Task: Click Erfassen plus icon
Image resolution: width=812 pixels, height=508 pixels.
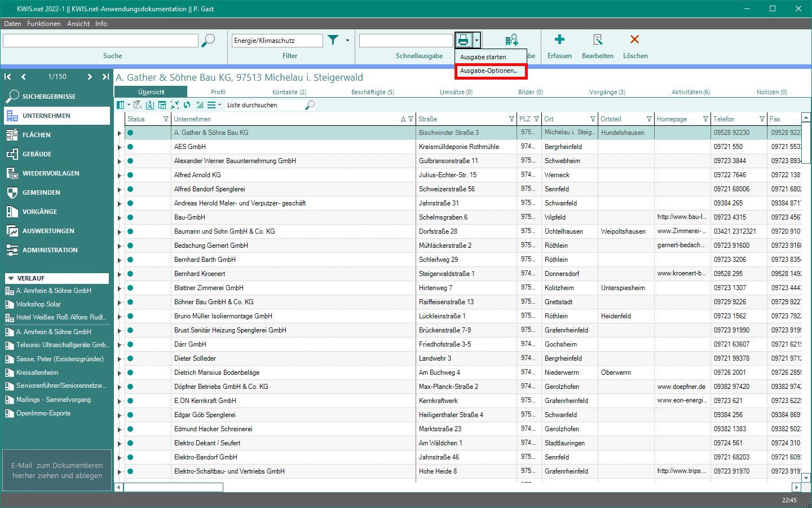Action: (x=559, y=40)
